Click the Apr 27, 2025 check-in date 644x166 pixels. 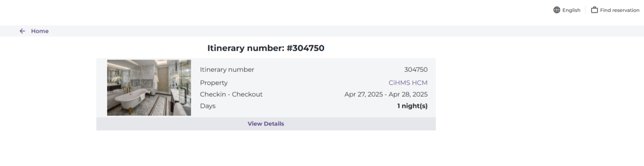(364, 94)
